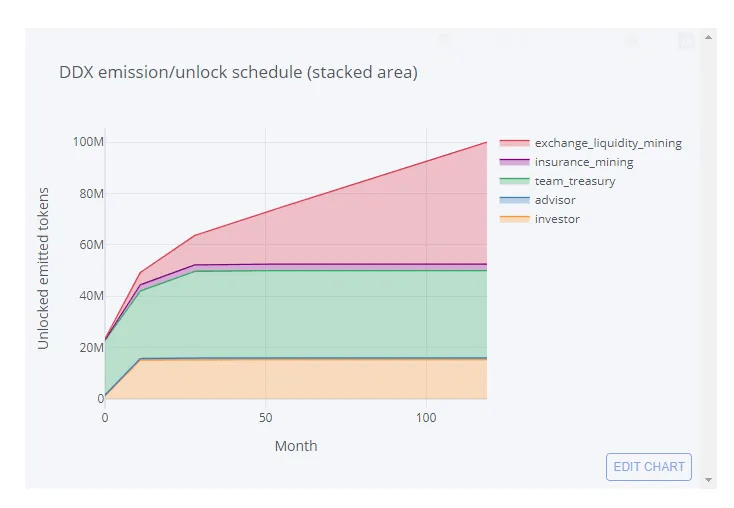Click the scrollbar down arrow
Image resolution: width=734 pixels, height=508 pixels.
[709, 480]
